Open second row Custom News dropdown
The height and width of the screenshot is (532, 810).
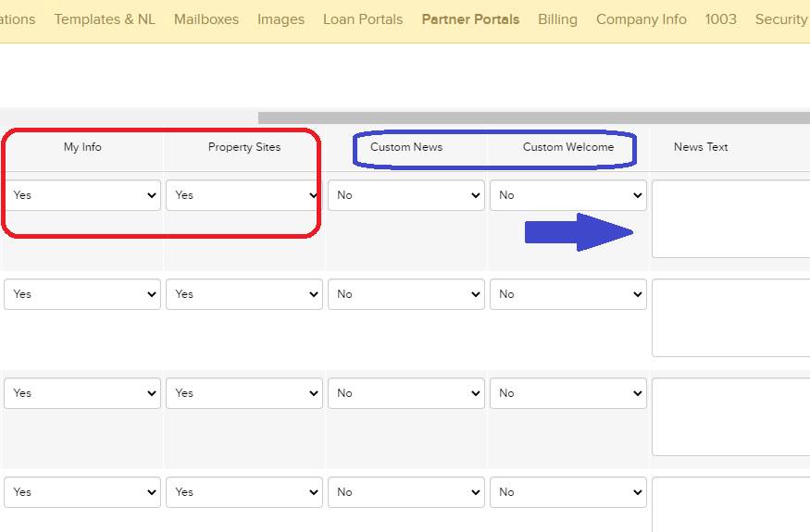[x=406, y=294]
